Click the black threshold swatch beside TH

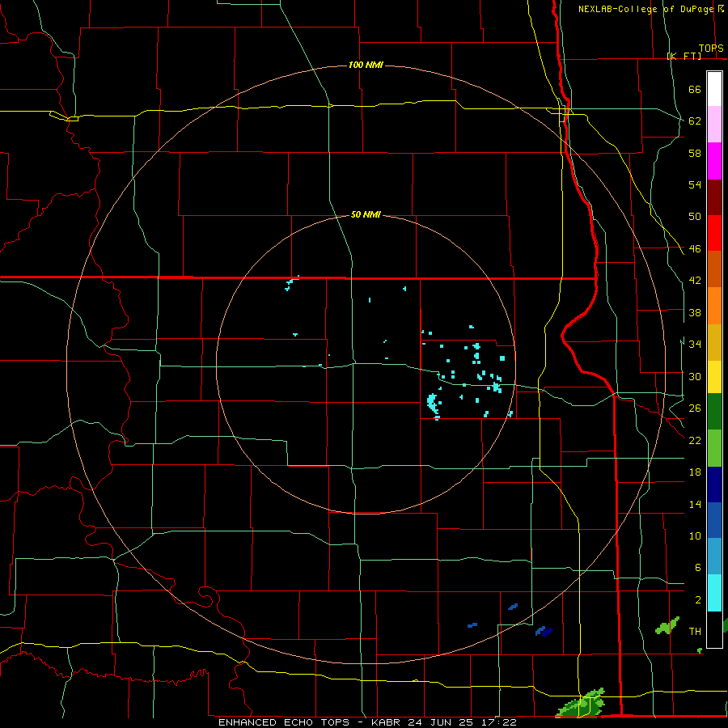714,629
